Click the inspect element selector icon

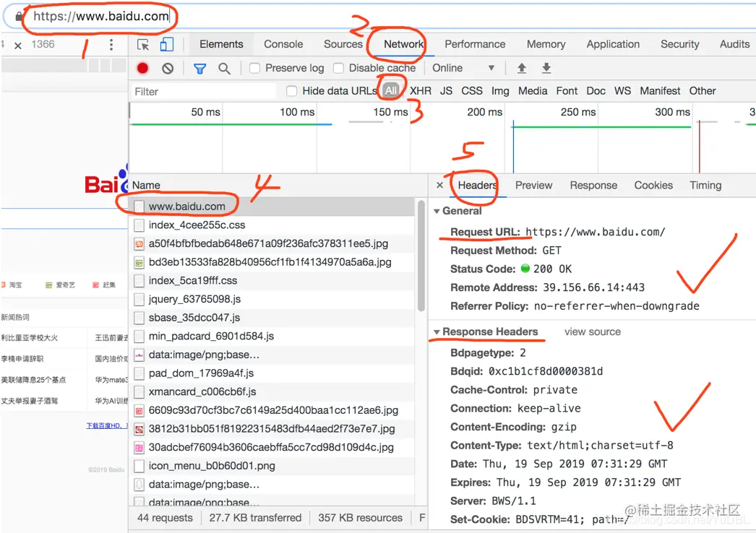pos(143,45)
